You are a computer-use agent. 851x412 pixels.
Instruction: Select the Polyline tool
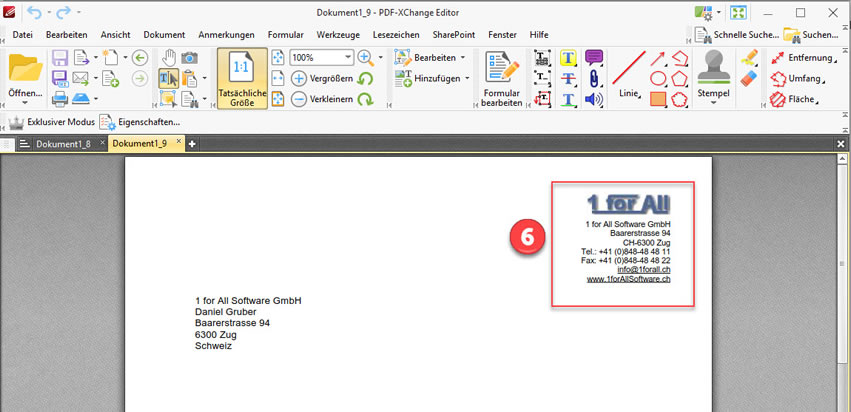(x=679, y=58)
